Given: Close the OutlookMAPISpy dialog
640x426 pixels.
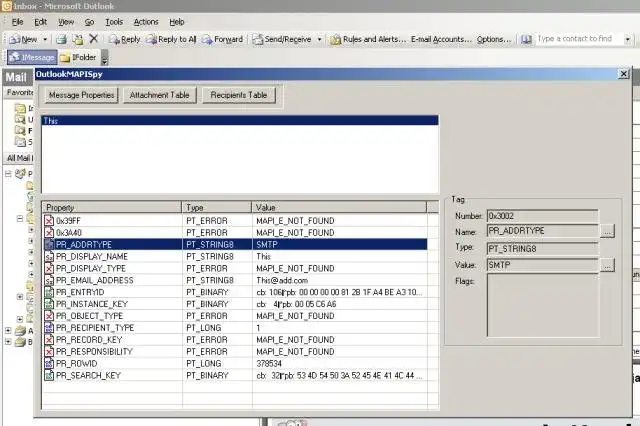Looking at the screenshot, I should (x=623, y=74).
